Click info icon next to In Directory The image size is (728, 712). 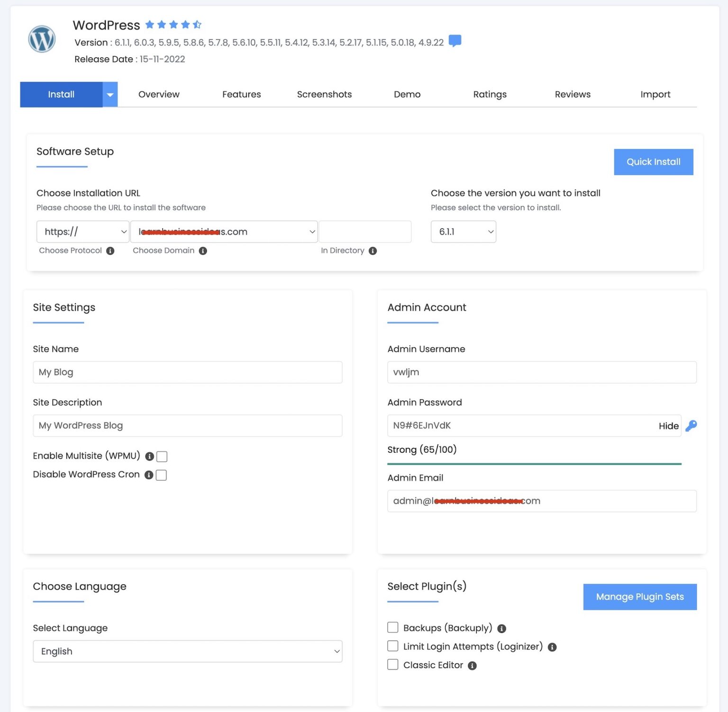(x=373, y=251)
